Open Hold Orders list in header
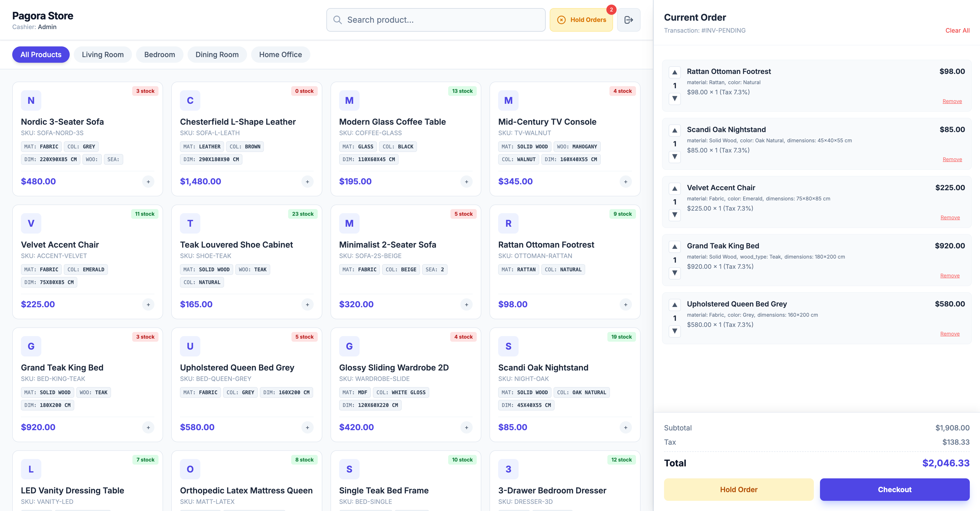The height and width of the screenshot is (511, 980). click(581, 20)
